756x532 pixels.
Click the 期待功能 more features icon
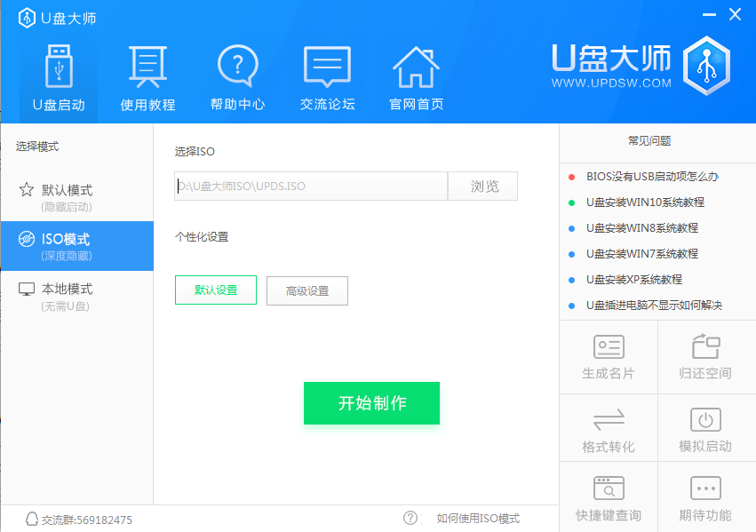pyautogui.click(x=705, y=499)
